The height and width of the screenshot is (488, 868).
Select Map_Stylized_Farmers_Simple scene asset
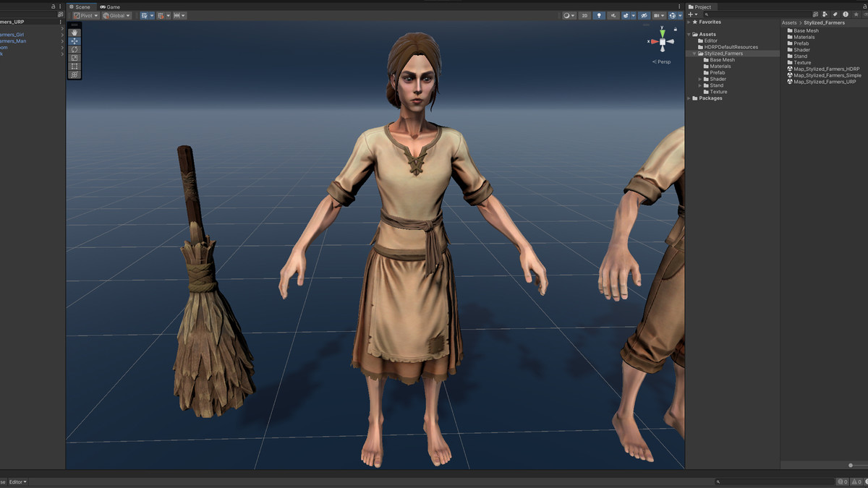tap(824, 76)
